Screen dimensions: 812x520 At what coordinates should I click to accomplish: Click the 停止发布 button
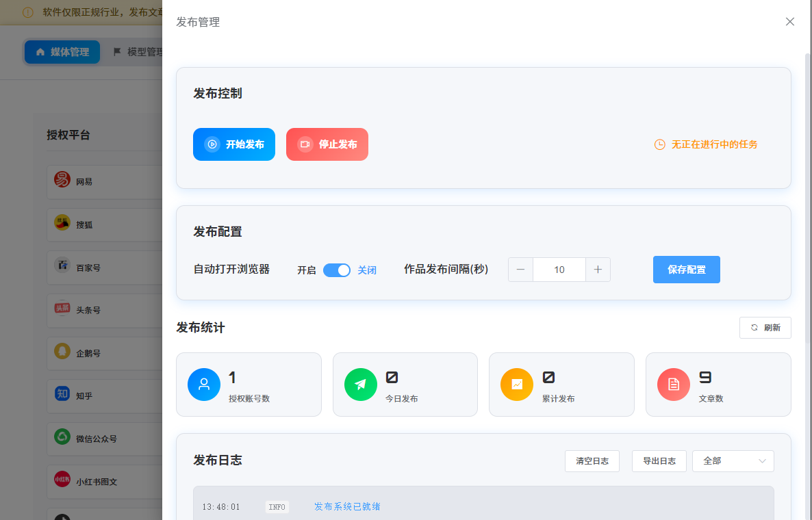(327, 144)
